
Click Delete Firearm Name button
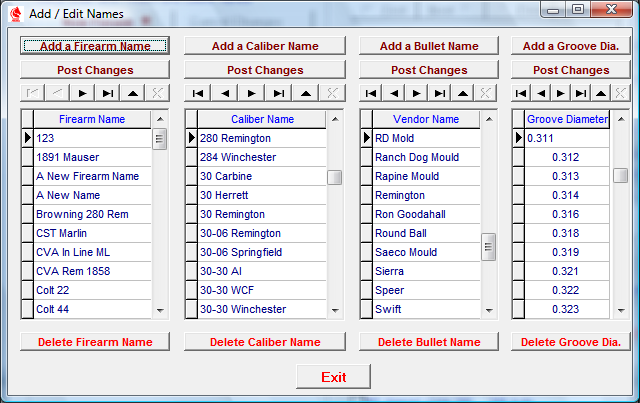coord(95,342)
